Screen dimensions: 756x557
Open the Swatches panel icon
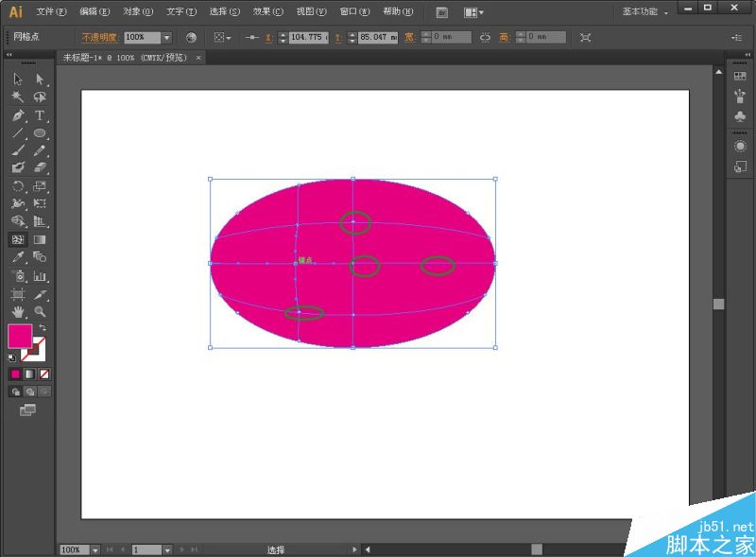coord(740,77)
